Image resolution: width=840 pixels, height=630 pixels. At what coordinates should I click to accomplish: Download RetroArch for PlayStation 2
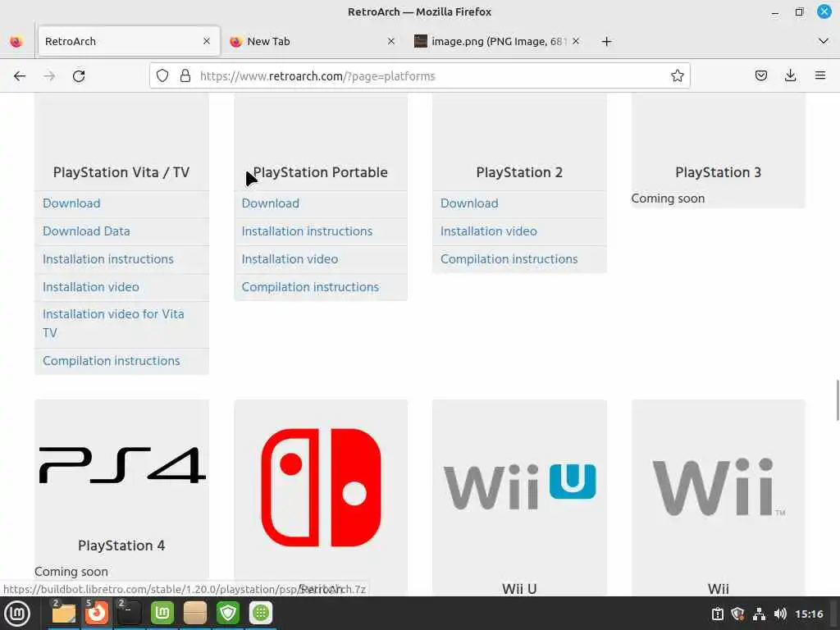pos(469,203)
